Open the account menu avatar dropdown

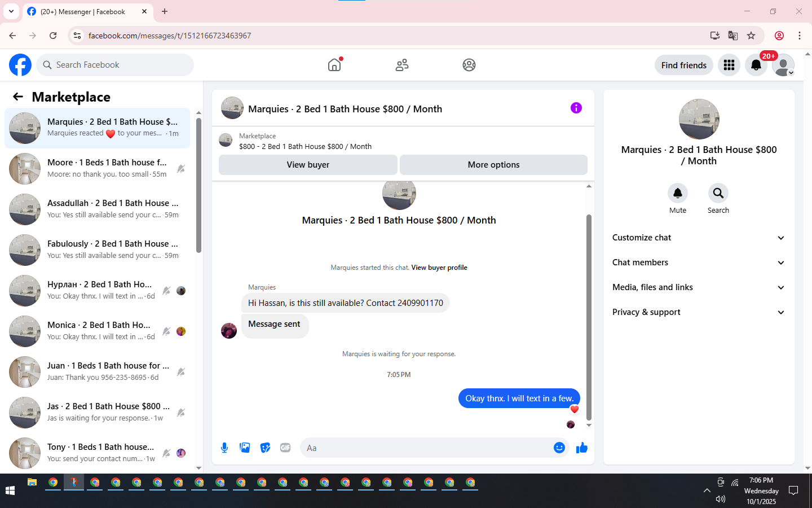783,65
